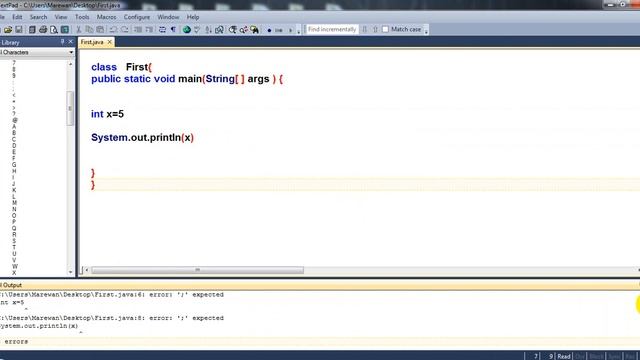Screen dimensions: 640x360
Task: Select the 'M' character in the Library list
Action: 14,203
